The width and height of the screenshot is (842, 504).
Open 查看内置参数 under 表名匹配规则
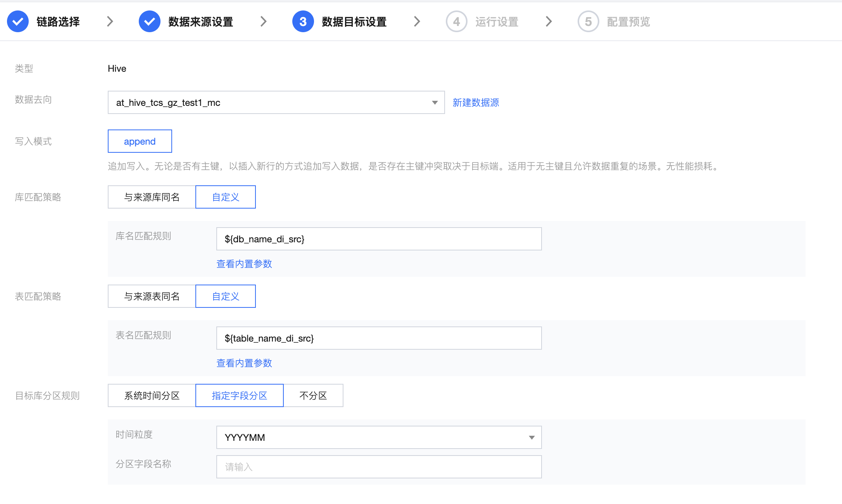tap(244, 363)
